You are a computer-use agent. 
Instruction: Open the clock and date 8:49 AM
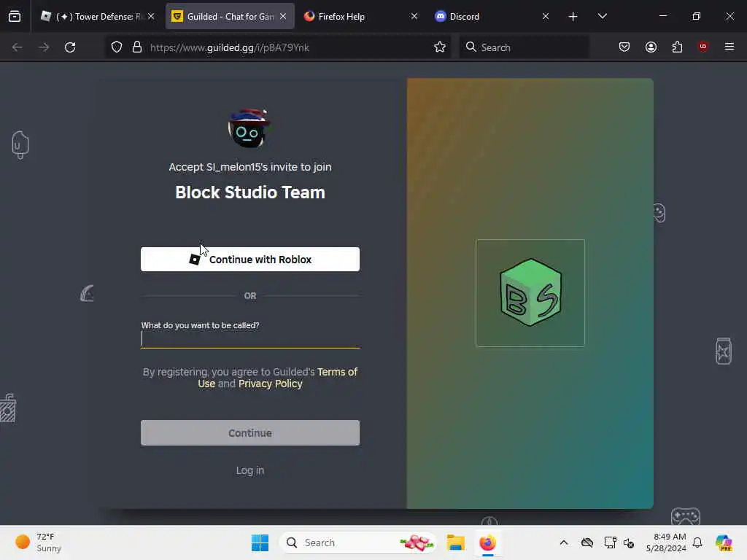click(x=666, y=542)
